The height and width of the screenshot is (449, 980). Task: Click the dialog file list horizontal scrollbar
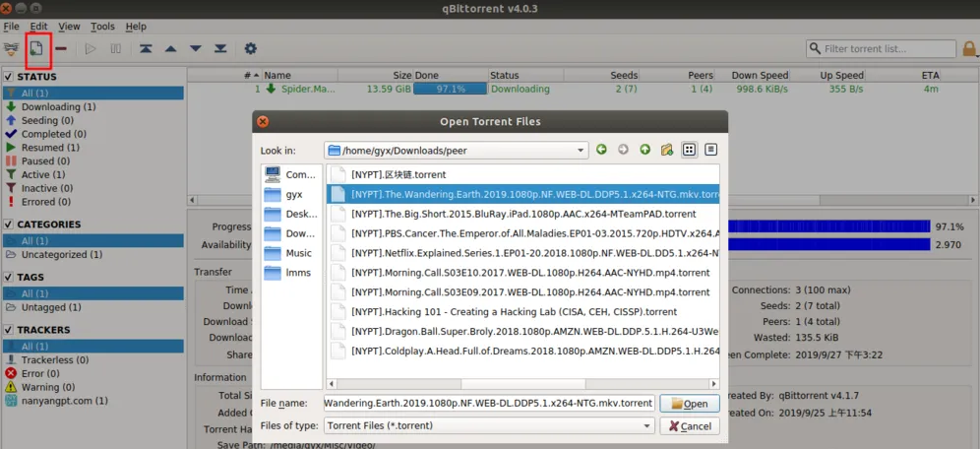pyautogui.click(x=521, y=383)
